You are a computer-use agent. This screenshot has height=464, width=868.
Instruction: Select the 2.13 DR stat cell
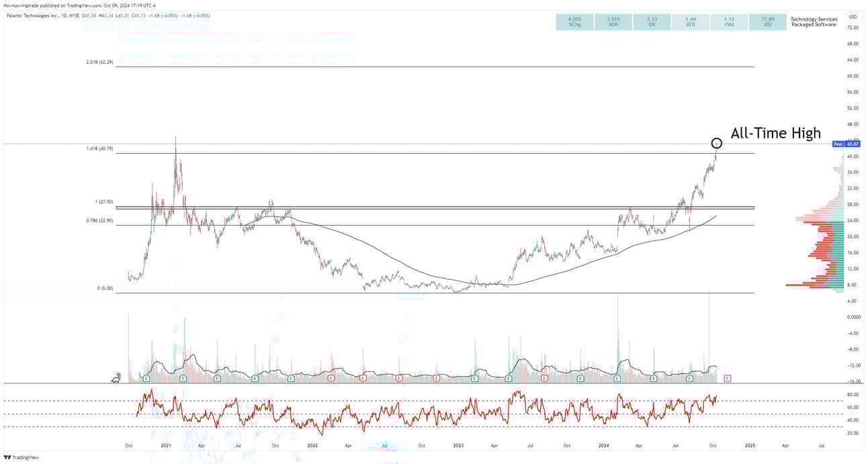pos(652,22)
